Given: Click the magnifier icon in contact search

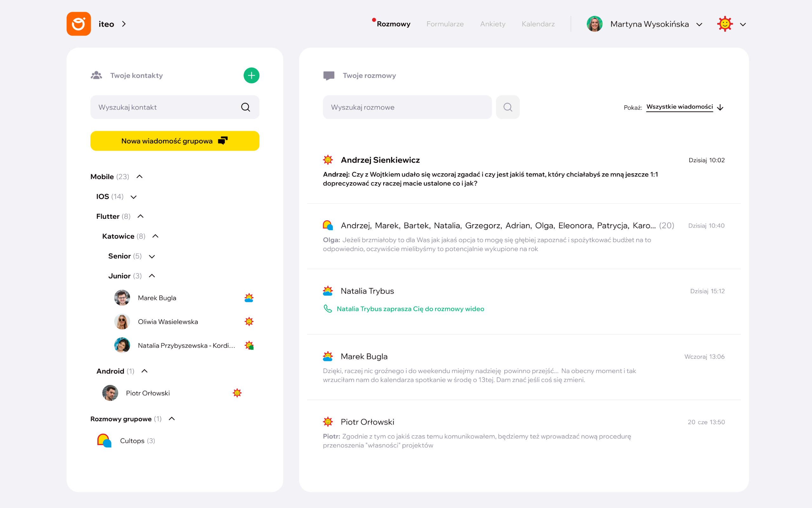Looking at the screenshot, I should click(x=246, y=107).
